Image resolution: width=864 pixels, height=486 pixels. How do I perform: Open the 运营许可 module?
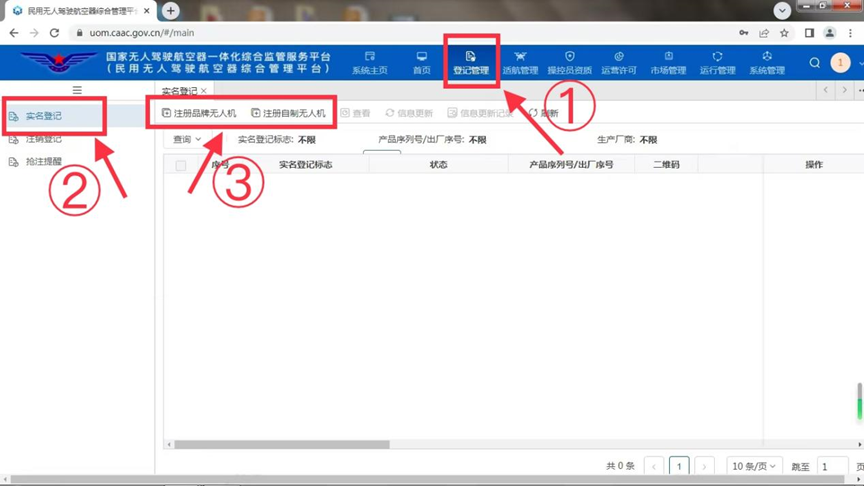618,62
